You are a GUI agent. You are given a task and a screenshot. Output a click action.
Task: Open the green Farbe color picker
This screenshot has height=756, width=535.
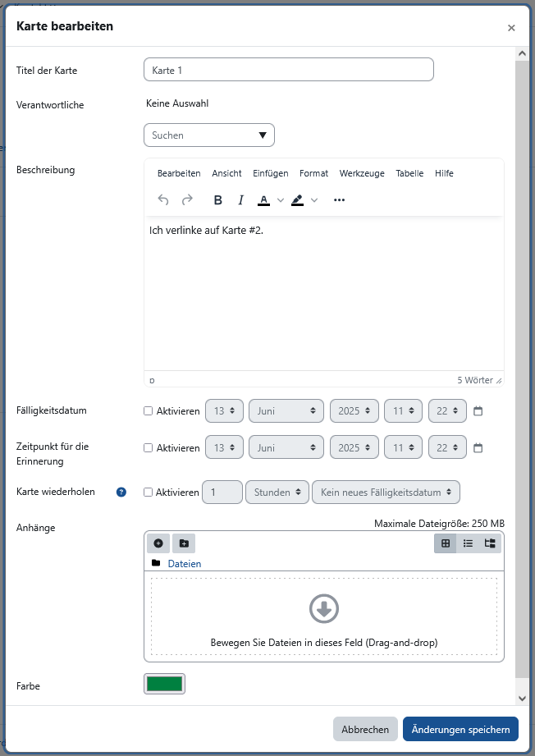164,684
